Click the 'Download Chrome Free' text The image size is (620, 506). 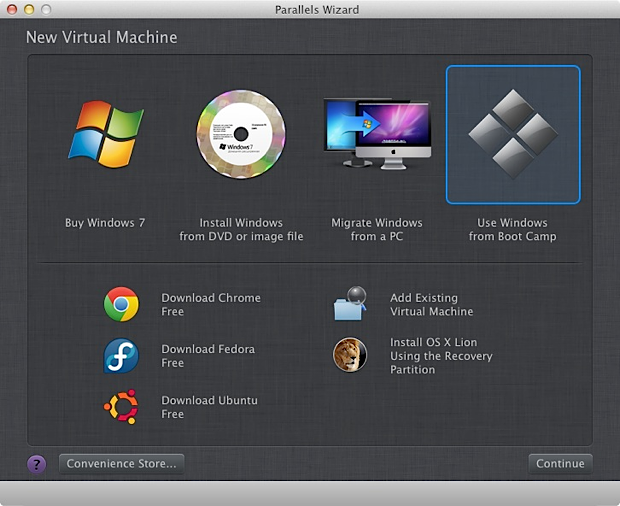(x=211, y=305)
